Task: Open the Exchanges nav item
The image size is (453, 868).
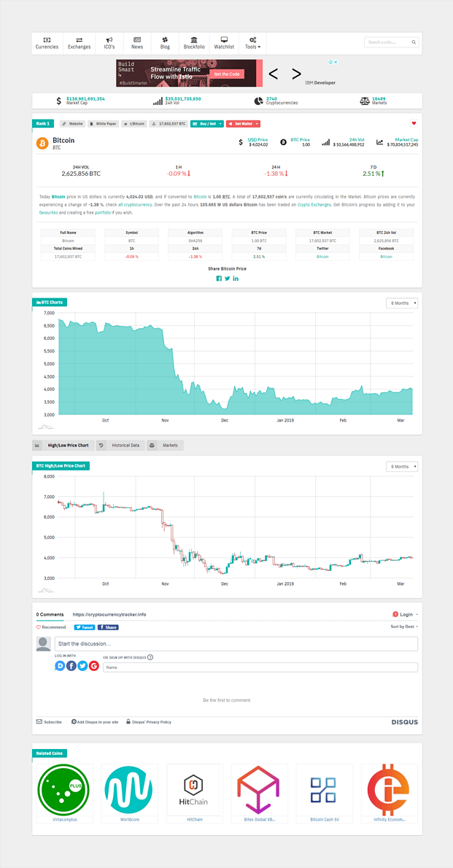Action: 80,43
